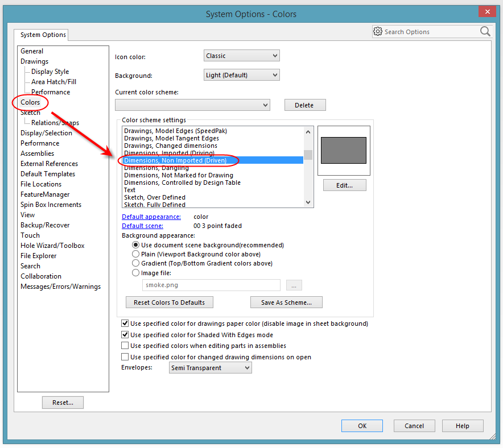
Task: Open the Icon color dropdown
Action: 241,56
